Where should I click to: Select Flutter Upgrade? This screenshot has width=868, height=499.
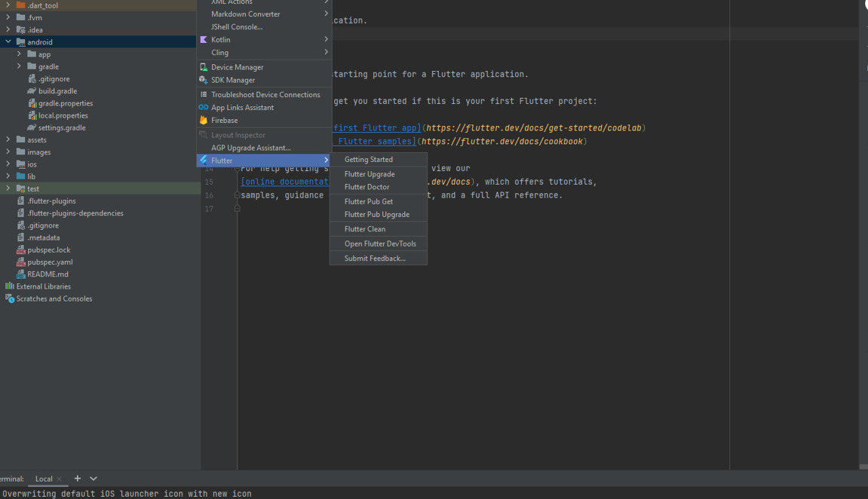(x=378, y=174)
